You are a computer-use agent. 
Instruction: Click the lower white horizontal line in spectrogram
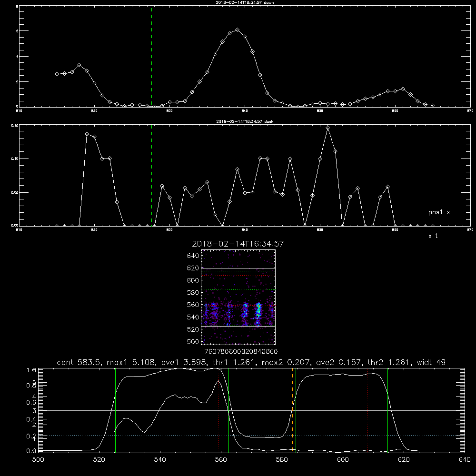point(238,326)
